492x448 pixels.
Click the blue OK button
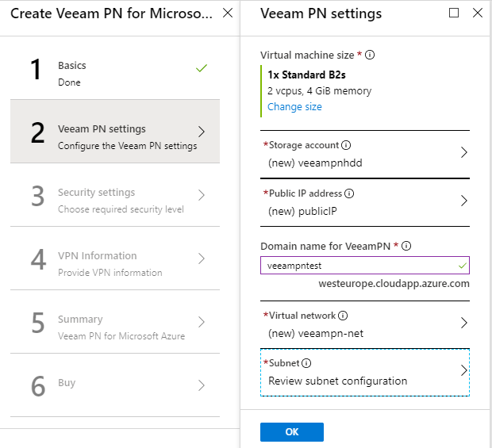point(292,432)
